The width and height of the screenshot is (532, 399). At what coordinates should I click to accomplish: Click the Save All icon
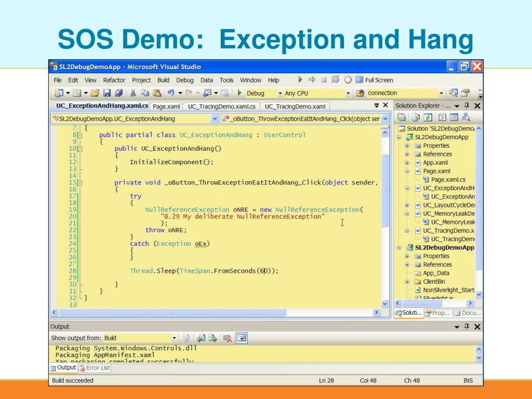(118, 93)
